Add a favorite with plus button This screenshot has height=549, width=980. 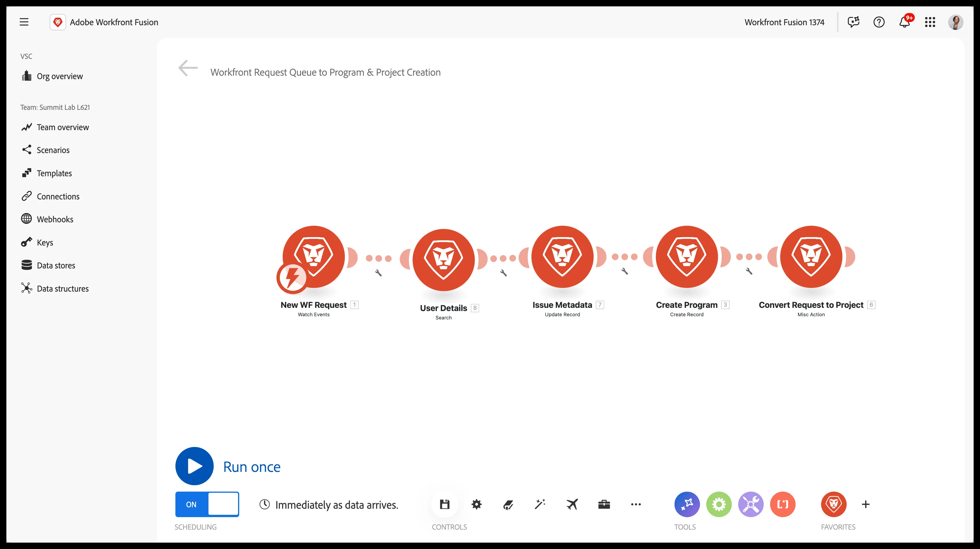(865, 504)
